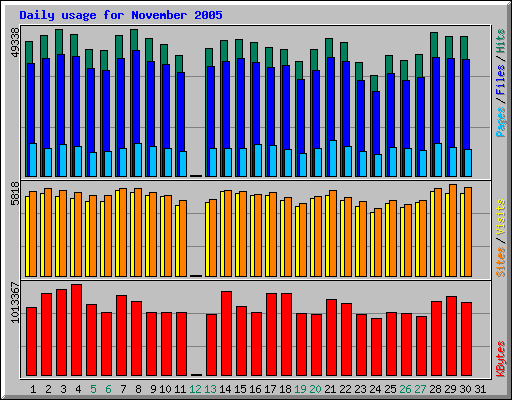The width and height of the screenshot is (512, 400).
Task: Click the cyan pages bar for day 1
Action: pyautogui.click(x=33, y=160)
